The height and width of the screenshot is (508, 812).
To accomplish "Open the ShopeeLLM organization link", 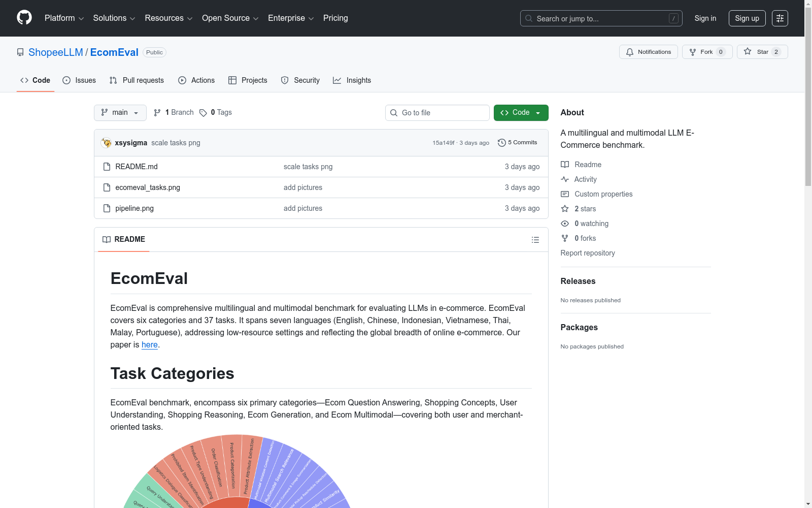I will (56, 52).
